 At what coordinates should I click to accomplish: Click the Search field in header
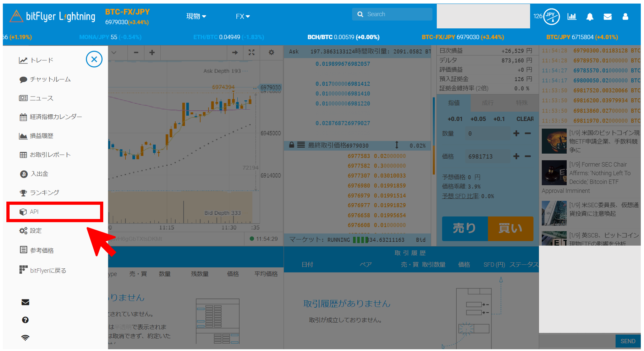pos(392,14)
